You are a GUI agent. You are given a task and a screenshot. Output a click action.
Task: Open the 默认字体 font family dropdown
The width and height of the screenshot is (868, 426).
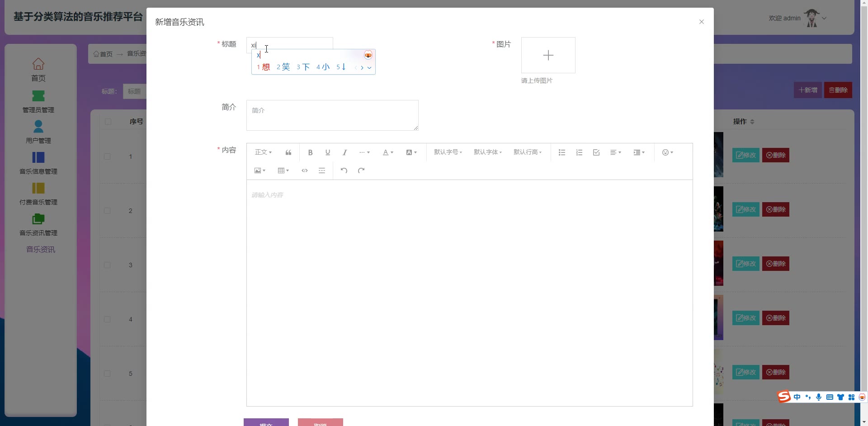(x=488, y=152)
